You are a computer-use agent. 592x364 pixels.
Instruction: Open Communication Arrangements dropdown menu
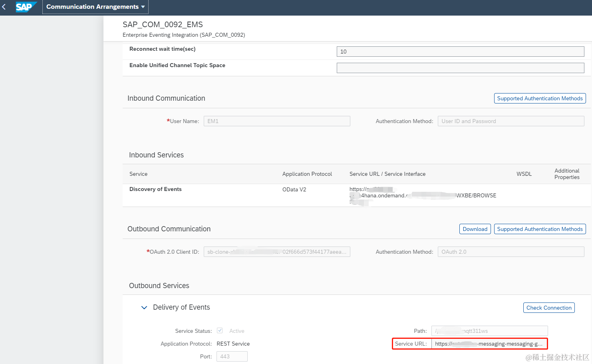pyautogui.click(x=95, y=7)
